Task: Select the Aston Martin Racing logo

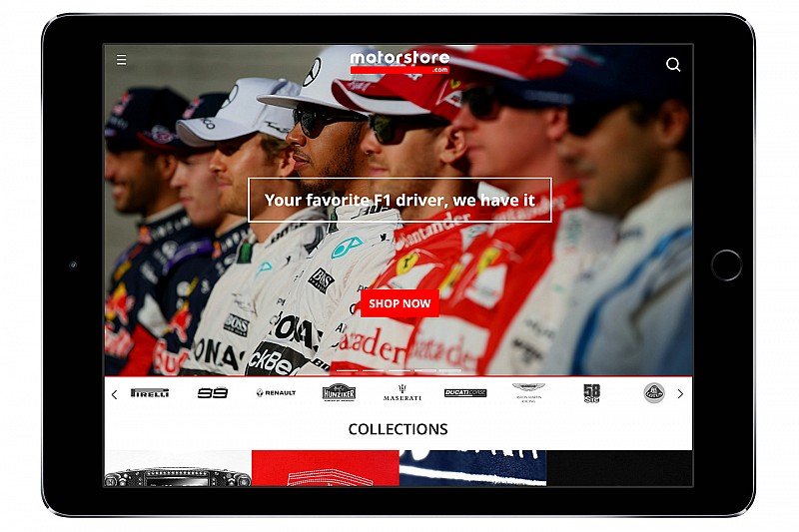Action: [x=528, y=393]
